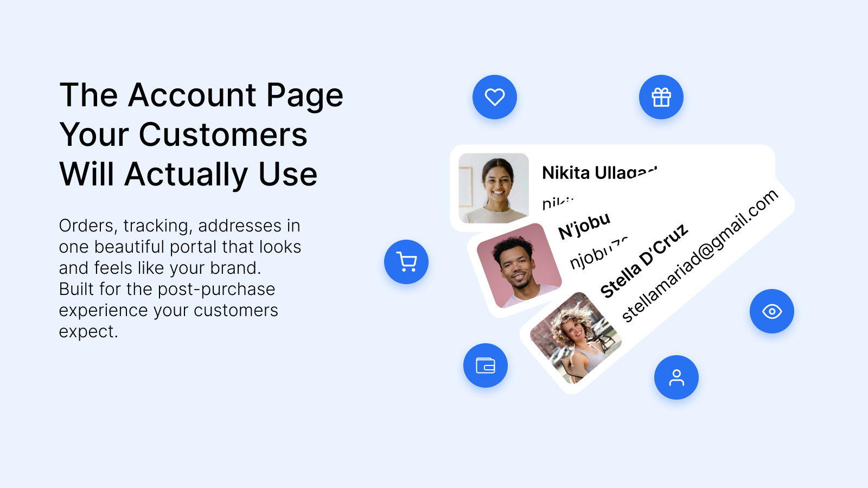The image size is (868, 488).
Task: Click the user profile icon
Action: (676, 377)
